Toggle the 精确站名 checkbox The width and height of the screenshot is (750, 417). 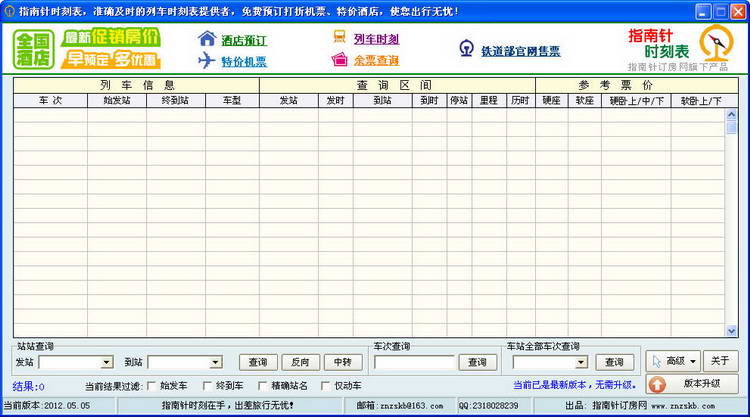pyautogui.click(x=263, y=386)
